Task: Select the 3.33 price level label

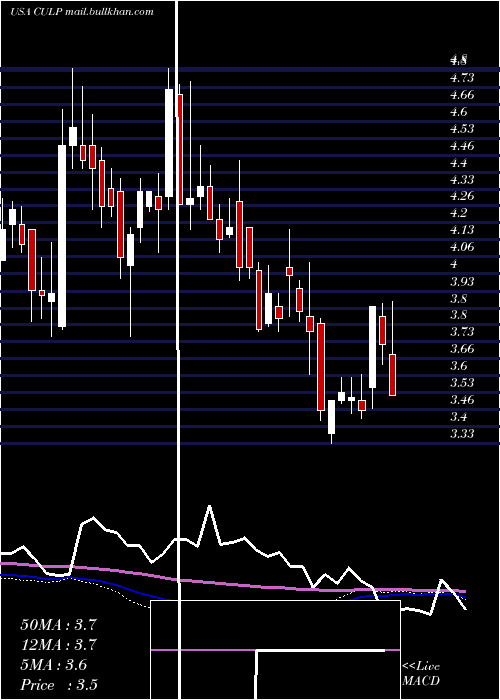Action: click(462, 434)
